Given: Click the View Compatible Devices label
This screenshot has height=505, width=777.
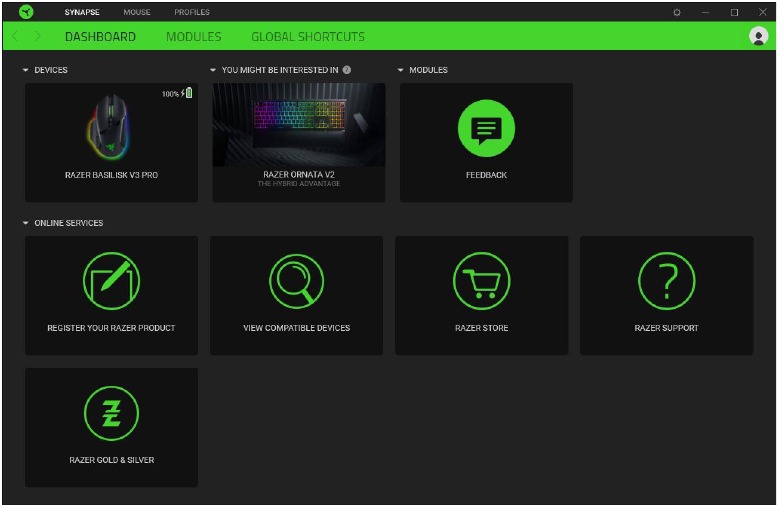Looking at the screenshot, I should 296,328.
